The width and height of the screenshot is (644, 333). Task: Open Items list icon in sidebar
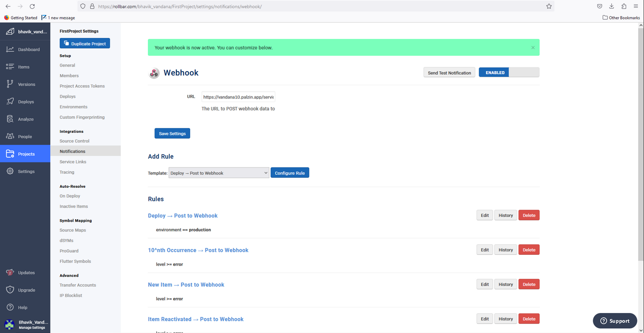(10, 67)
